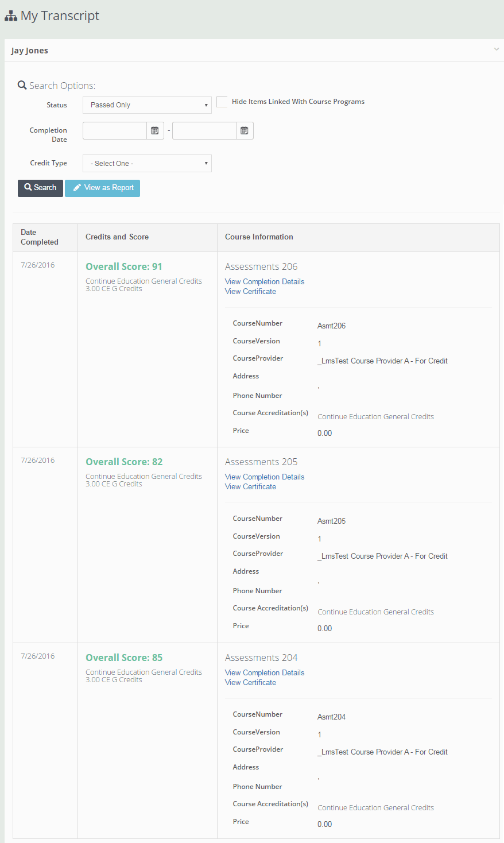Open the start completion date calendar picker
Image resolution: width=504 pixels, height=843 pixels.
[x=155, y=131]
